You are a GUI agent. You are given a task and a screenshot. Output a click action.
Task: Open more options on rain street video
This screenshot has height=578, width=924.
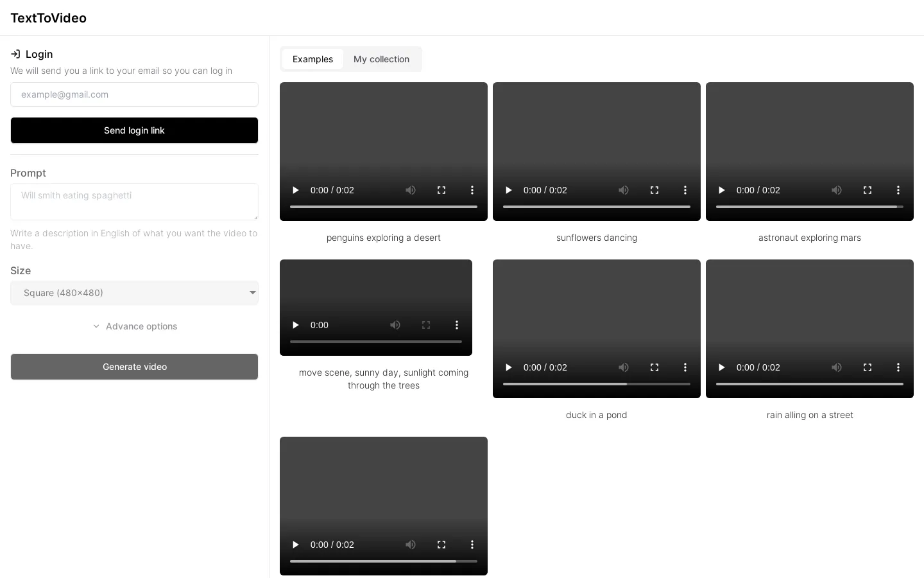point(898,367)
